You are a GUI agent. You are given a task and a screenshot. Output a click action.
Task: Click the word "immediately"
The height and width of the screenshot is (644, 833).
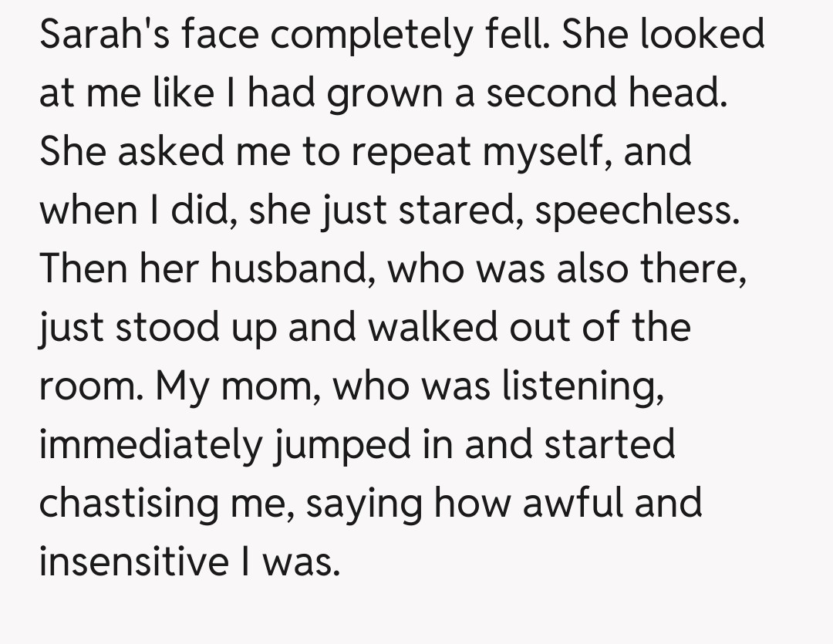tap(151, 445)
